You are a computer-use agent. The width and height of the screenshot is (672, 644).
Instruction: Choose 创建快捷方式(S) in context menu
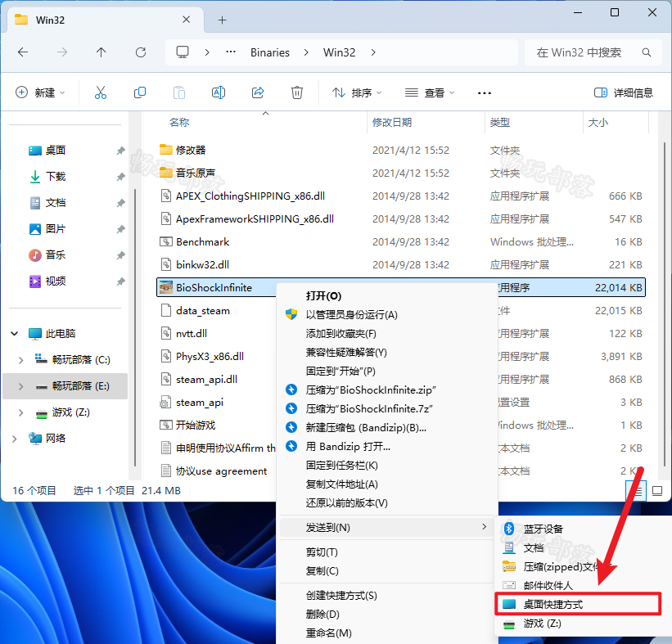[x=387, y=596]
